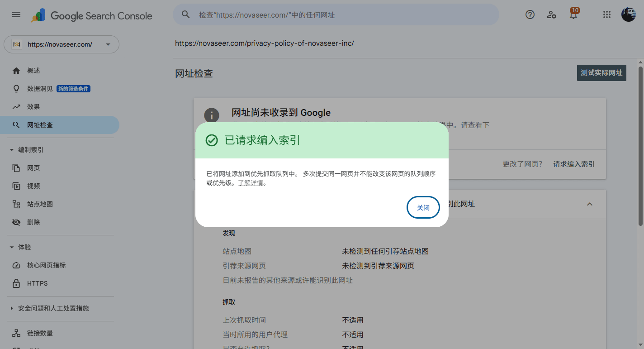Open 核心网页指标 from the sidebar
The width and height of the screenshot is (644, 349).
pyautogui.click(x=46, y=265)
